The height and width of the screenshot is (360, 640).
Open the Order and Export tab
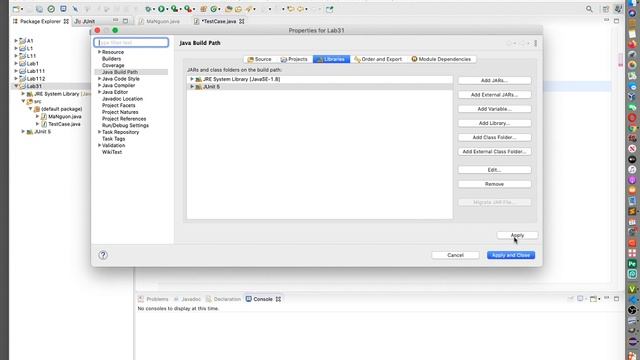point(378,59)
